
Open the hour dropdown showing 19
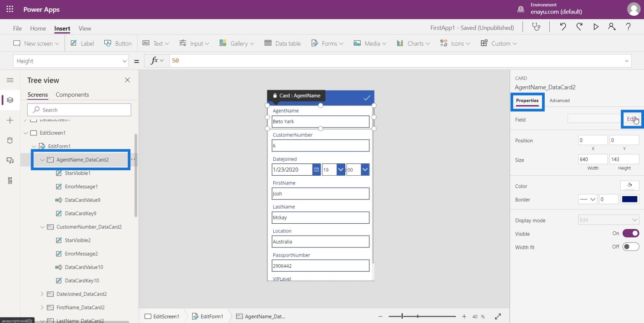(x=341, y=170)
